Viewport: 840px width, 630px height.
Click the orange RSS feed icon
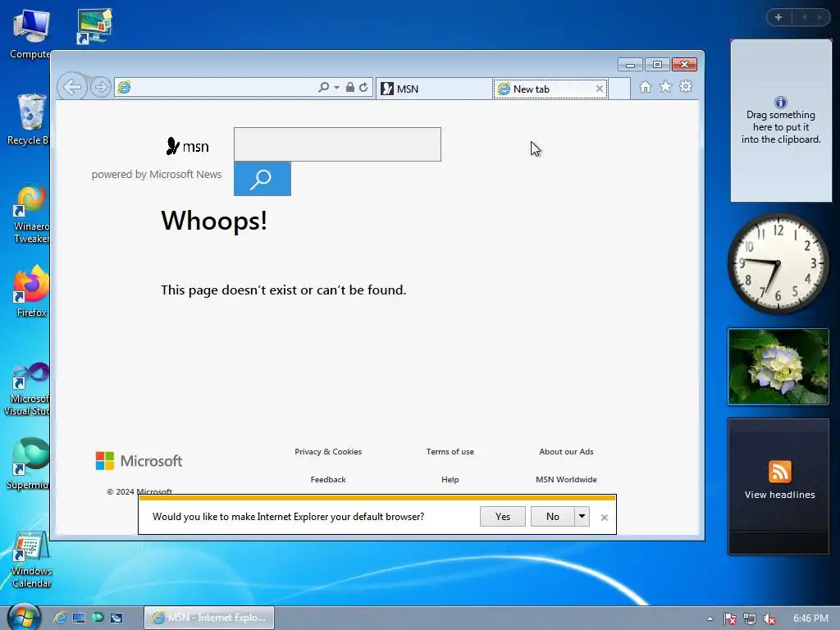pos(779,472)
